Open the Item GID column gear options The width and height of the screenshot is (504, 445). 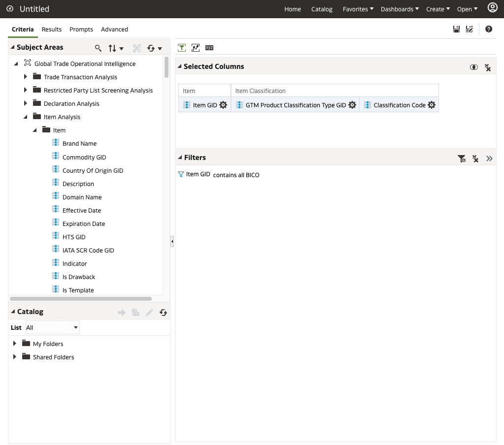point(223,105)
